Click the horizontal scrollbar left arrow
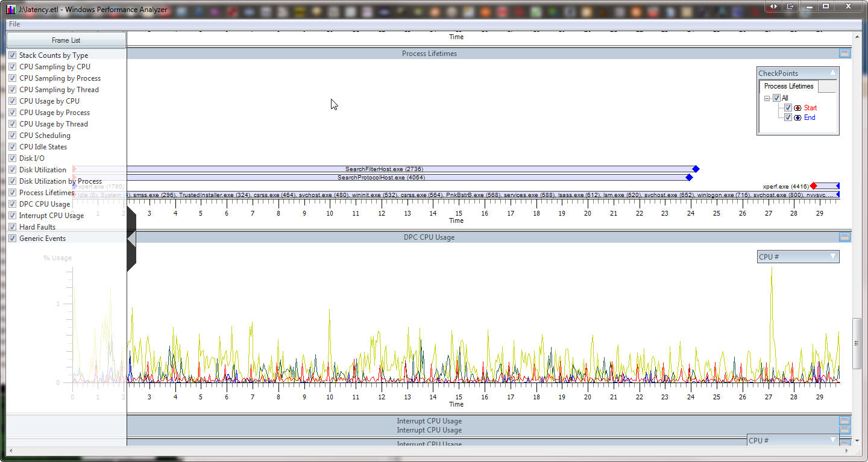868x462 pixels. 11,451
